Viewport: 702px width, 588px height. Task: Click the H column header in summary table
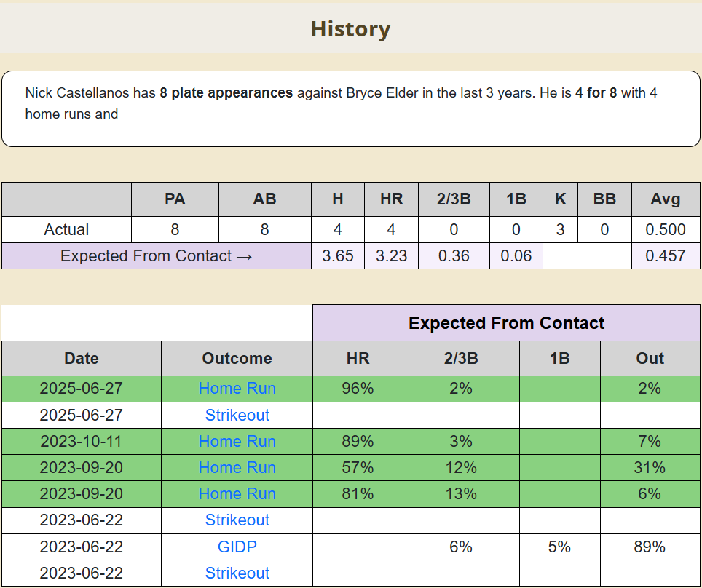click(338, 199)
